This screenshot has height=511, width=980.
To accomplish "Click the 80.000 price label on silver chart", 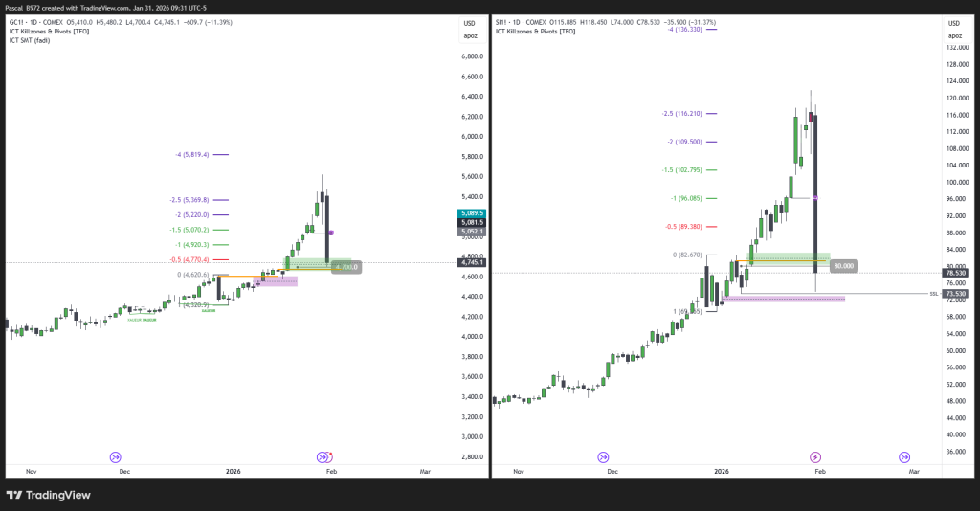I will (843, 266).
